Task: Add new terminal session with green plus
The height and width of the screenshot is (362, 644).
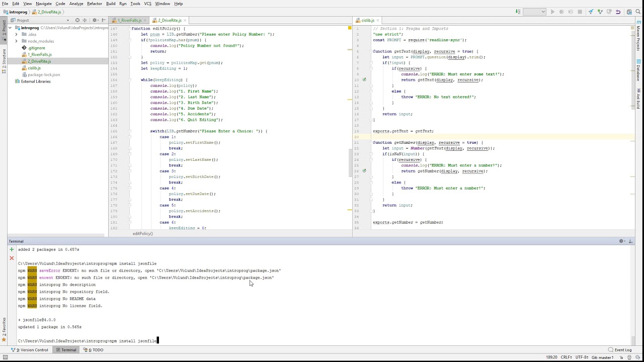Action: 12,249
